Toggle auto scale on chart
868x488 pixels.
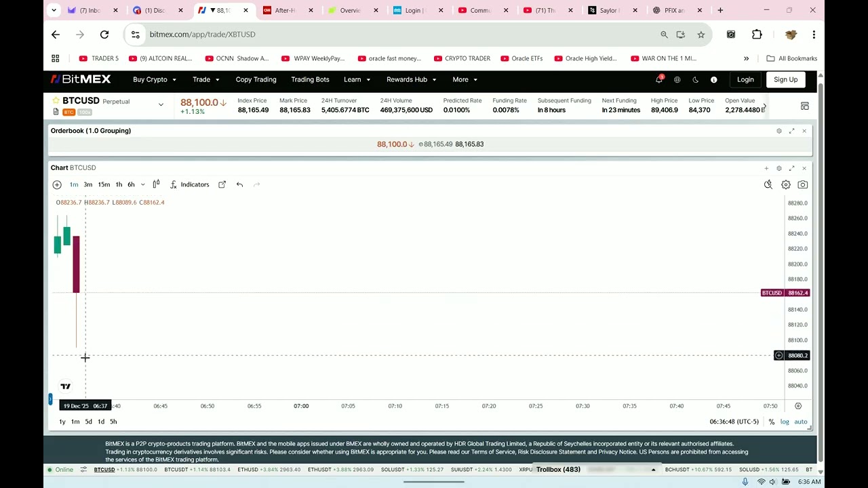[x=801, y=422]
